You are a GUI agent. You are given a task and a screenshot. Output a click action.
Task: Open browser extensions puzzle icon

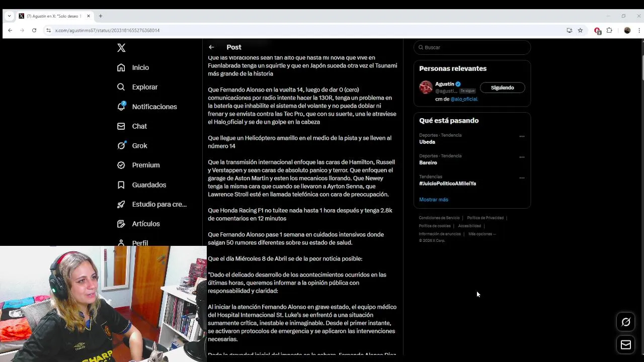609,30
